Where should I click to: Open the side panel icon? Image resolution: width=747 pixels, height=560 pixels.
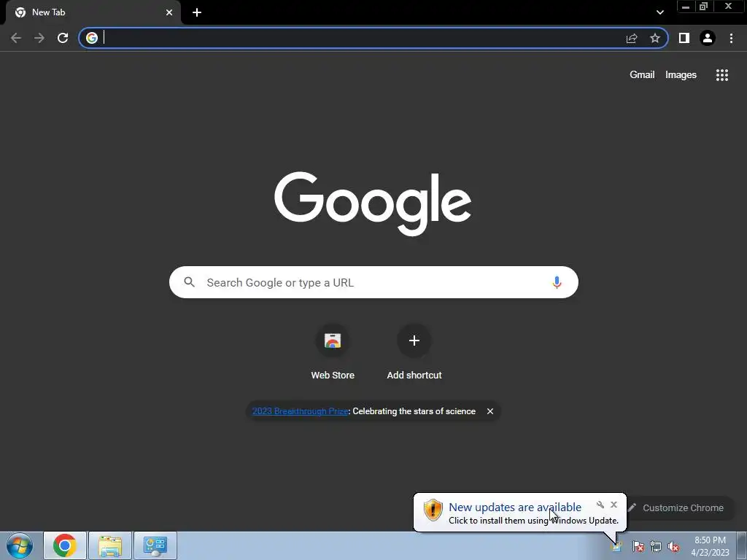pos(684,38)
